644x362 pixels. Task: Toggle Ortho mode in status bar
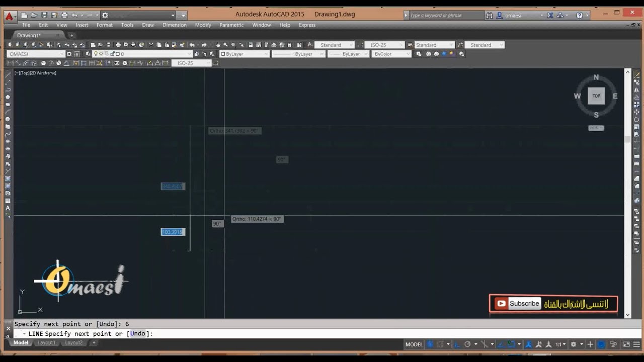tap(457, 344)
